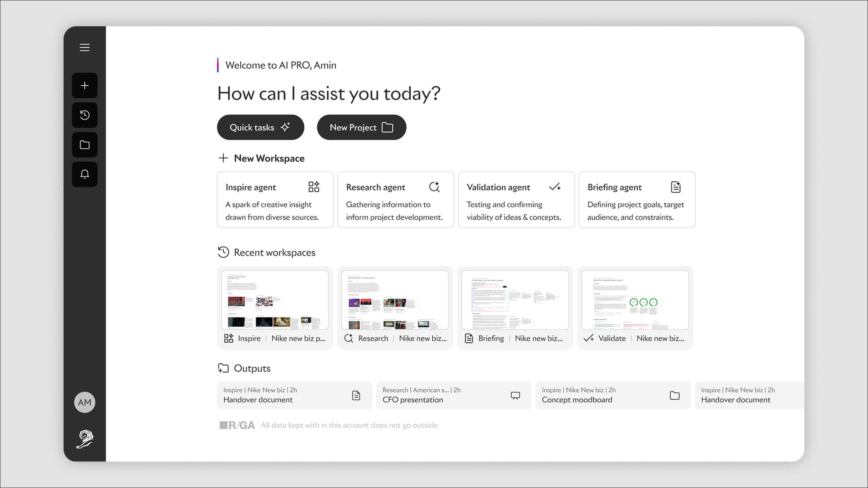Click the New Workspace plus link

coord(261,158)
